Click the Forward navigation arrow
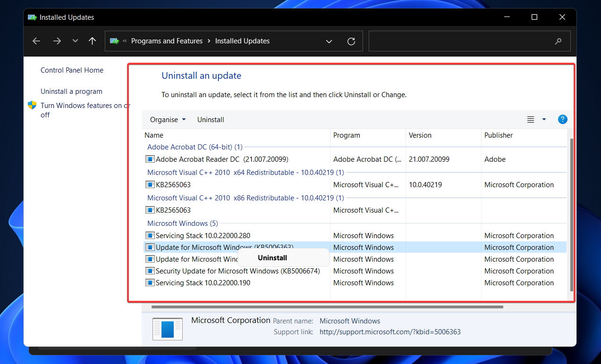Viewport: 601px width, 364px height. (57, 41)
